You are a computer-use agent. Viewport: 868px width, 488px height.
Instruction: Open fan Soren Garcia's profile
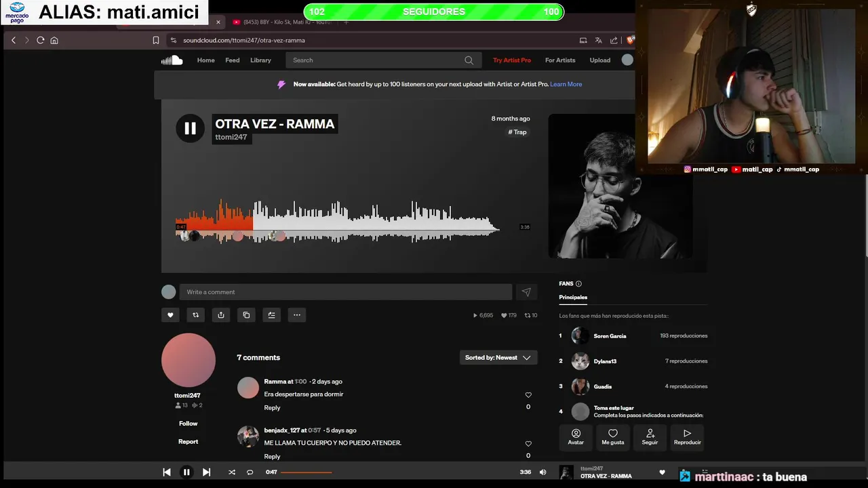click(x=610, y=336)
